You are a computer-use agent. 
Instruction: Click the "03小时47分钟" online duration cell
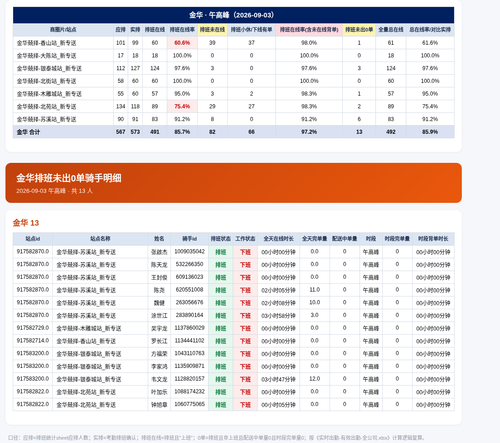click(x=278, y=379)
